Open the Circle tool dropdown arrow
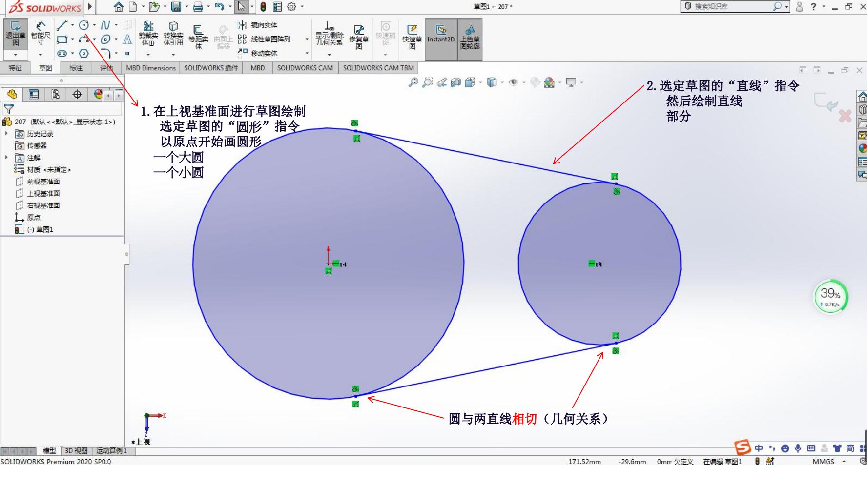This screenshot has height=488, width=868. click(94, 25)
